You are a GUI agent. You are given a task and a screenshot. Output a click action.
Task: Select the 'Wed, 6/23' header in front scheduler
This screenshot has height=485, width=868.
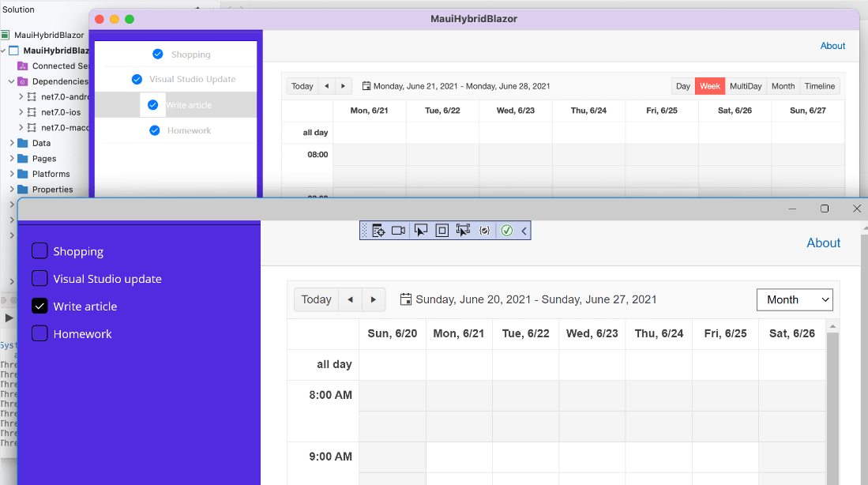pyautogui.click(x=592, y=333)
